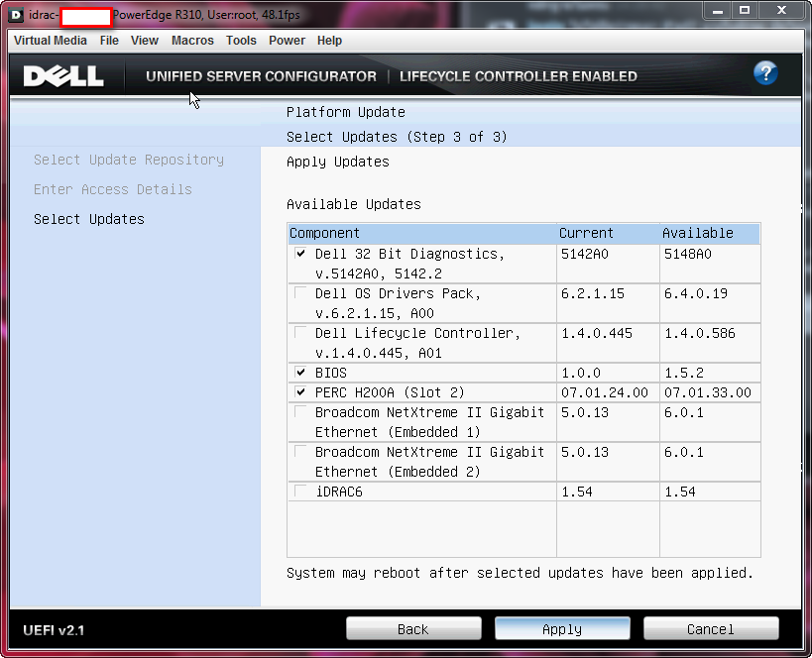Select the Select Updates step

tap(89, 219)
